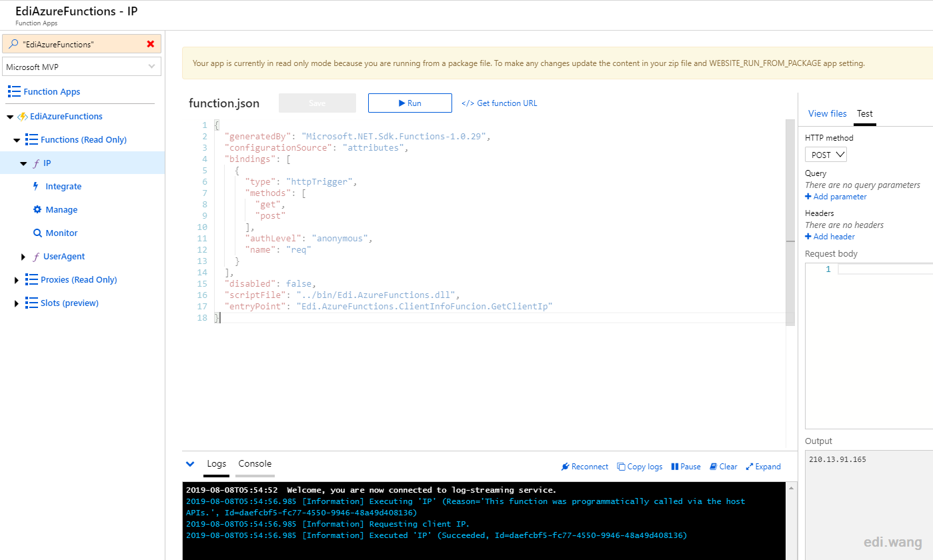Add a header with plus icon

point(808,237)
